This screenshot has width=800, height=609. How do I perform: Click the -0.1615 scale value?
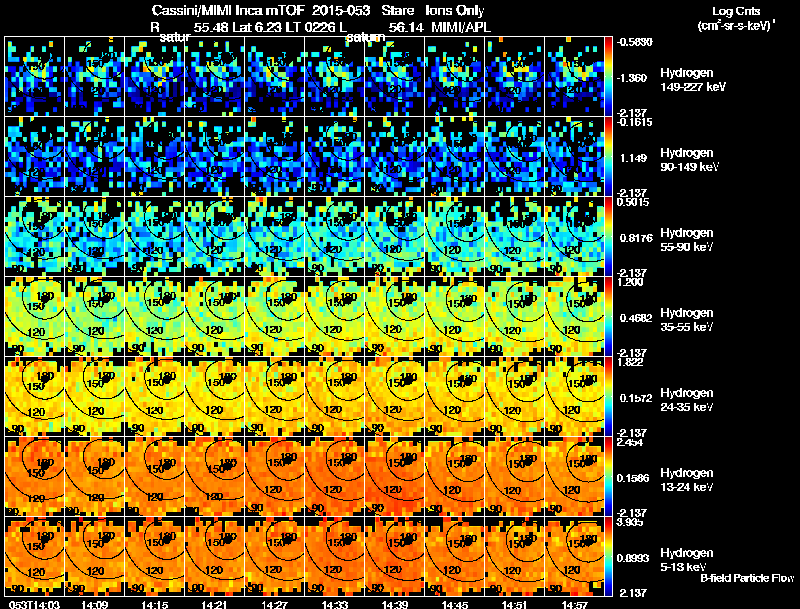point(634,122)
